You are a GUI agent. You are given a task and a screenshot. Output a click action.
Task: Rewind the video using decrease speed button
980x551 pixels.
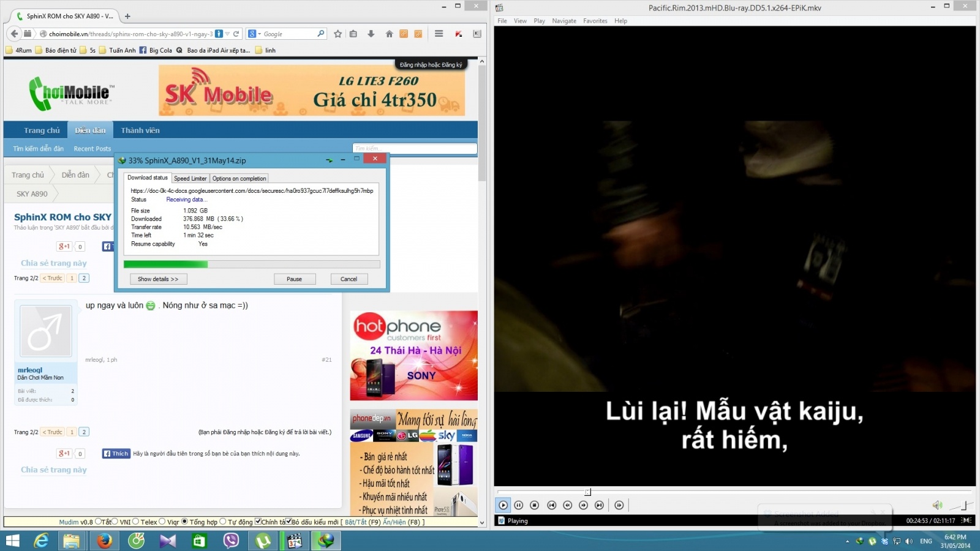(x=567, y=505)
